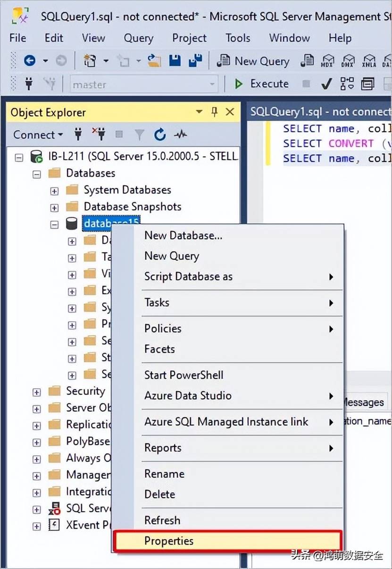This screenshot has width=392, height=569.
Task: Open the View menu
Action: (x=93, y=38)
